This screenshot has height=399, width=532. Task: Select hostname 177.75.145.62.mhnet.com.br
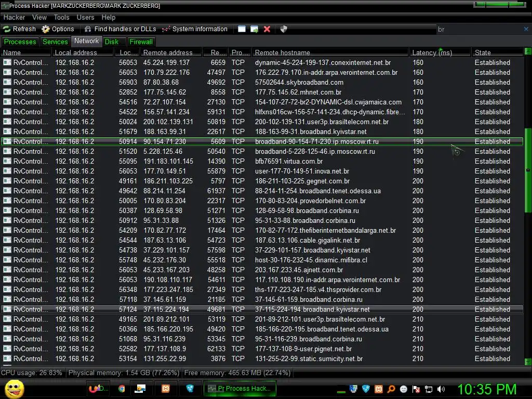(298, 92)
